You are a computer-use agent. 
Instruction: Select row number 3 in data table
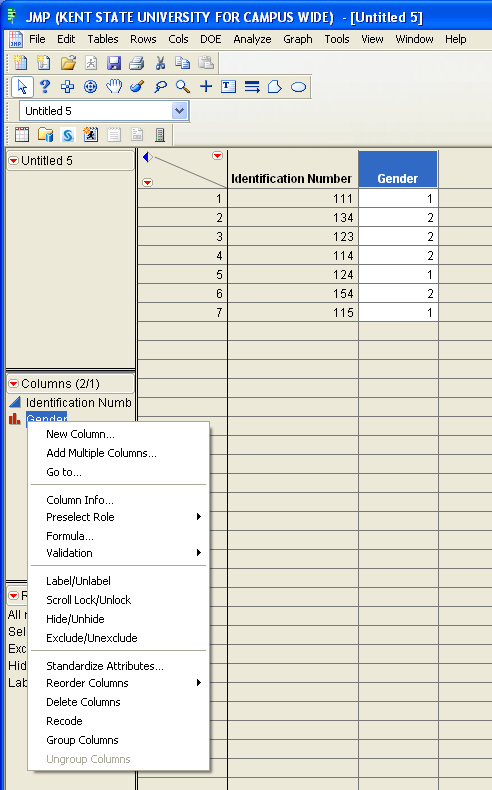[x=182, y=237]
